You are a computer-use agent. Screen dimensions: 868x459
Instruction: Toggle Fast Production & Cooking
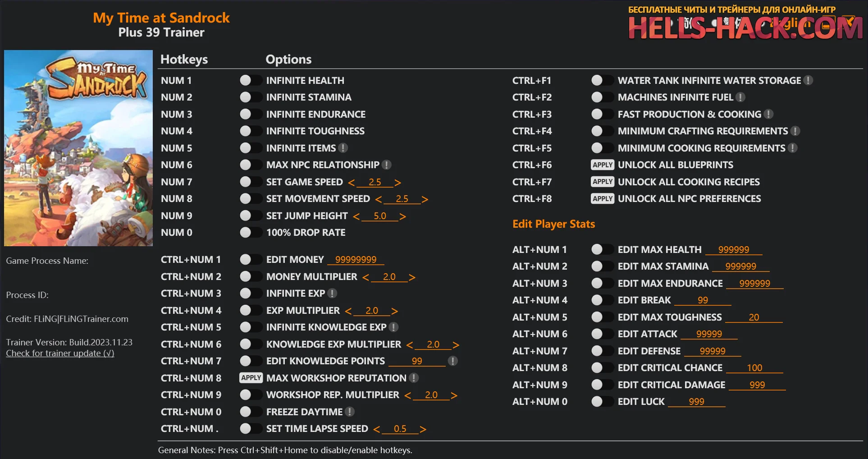(x=602, y=114)
